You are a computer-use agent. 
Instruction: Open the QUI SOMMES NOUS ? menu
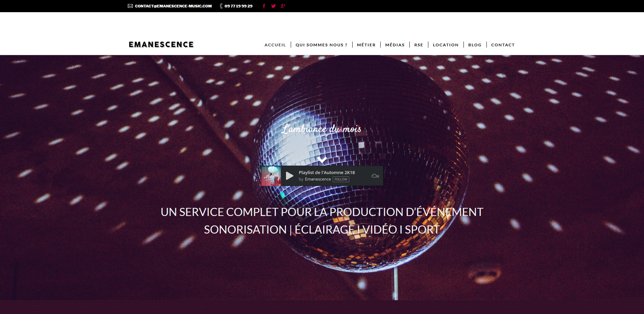coord(321,45)
